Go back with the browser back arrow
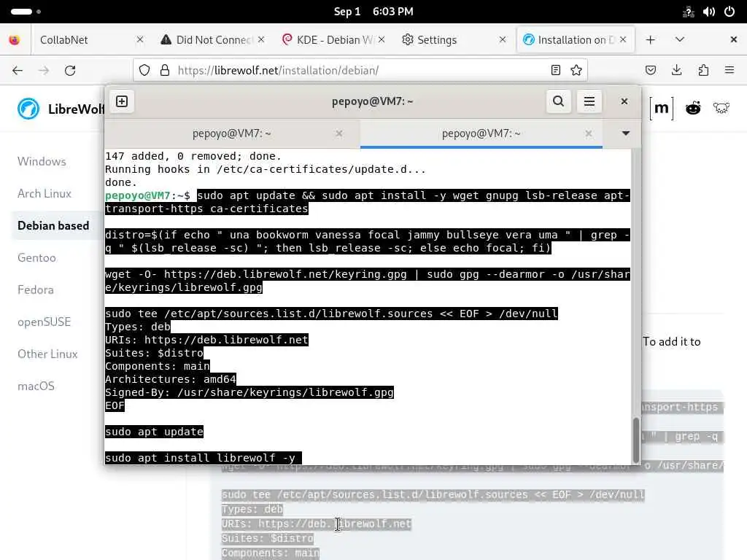 tap(18, 71)
